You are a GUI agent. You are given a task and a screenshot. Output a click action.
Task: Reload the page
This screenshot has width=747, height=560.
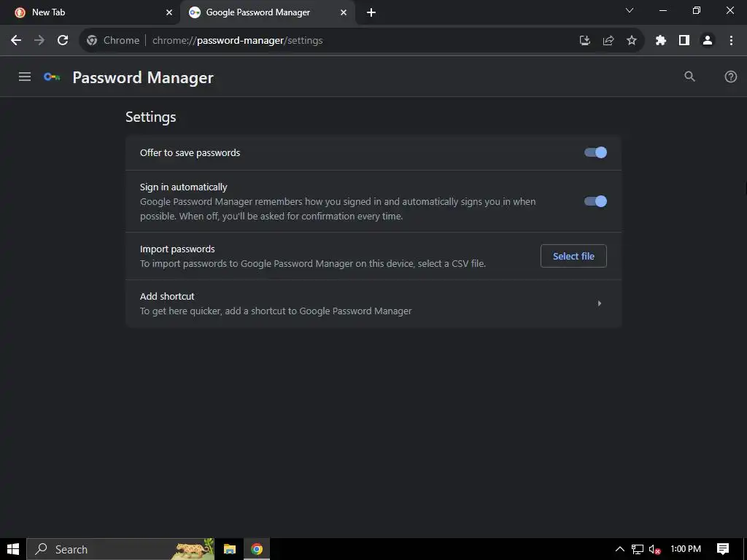63,41
